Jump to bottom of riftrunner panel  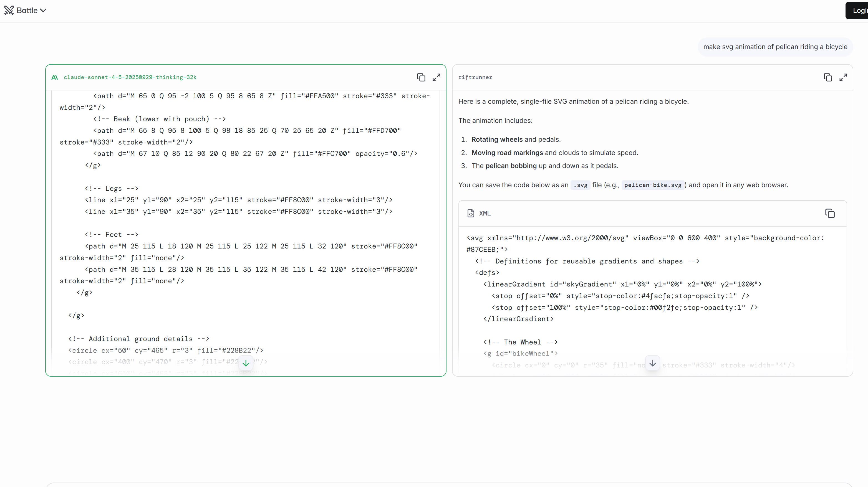(652, 363)
